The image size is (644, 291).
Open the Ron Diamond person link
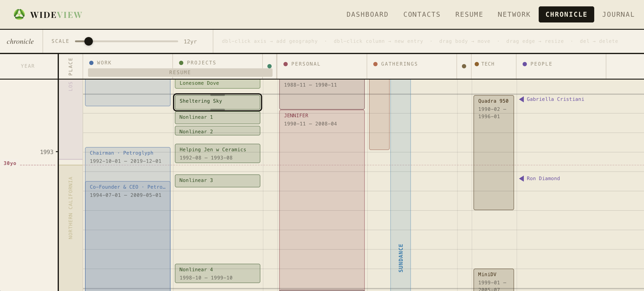click(x=543, y=179)
